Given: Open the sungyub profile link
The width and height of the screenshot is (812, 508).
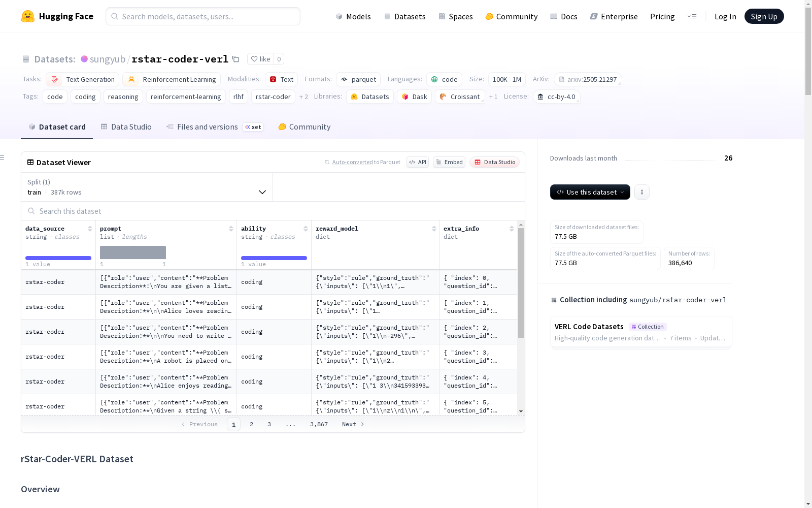Looking at the screenshot, I should click(x=108, y=59).
